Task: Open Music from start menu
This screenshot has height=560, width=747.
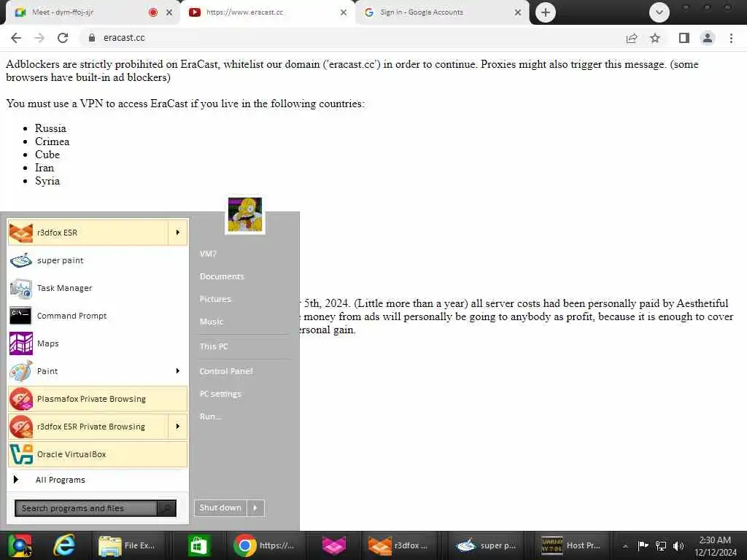Action: click(x=212, y=322)
